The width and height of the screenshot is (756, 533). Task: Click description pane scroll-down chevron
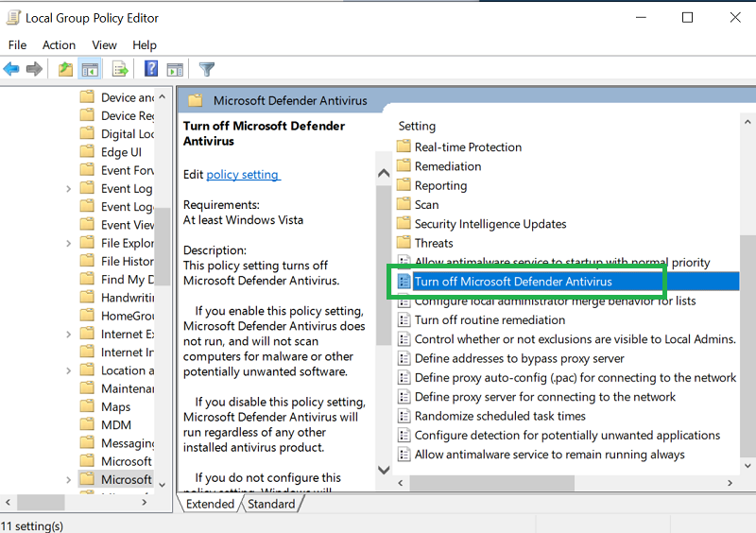(x=384, y=470)
